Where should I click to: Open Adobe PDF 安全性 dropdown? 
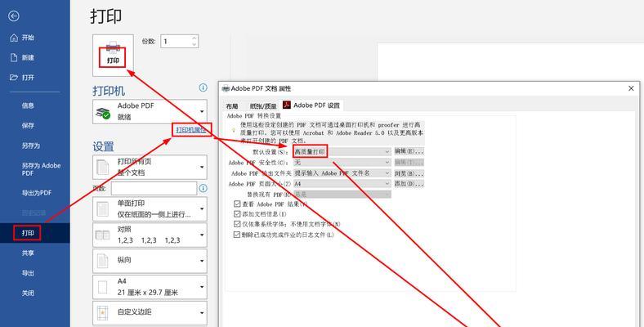[x=342, y=163]
